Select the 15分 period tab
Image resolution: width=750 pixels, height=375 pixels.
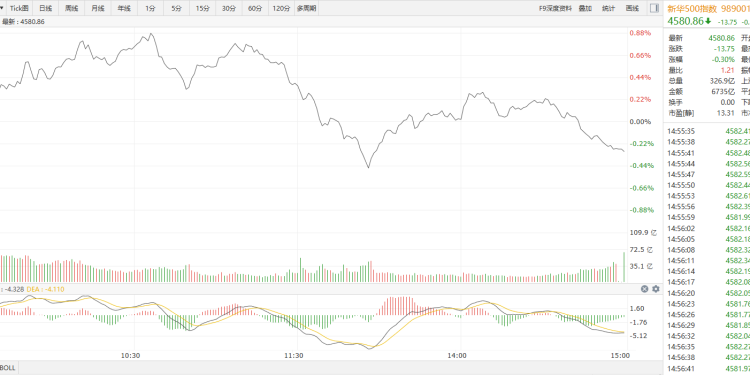(x=202, y=8)
